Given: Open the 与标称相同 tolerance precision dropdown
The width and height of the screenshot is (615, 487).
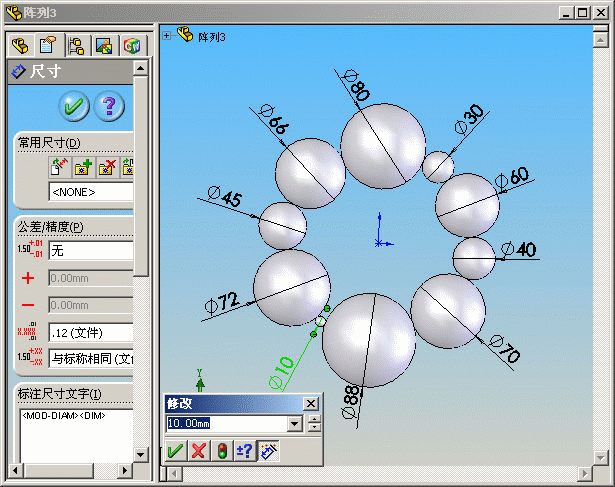Looking at the screenshot, I should pyautogui.click(x=91, y=358).
